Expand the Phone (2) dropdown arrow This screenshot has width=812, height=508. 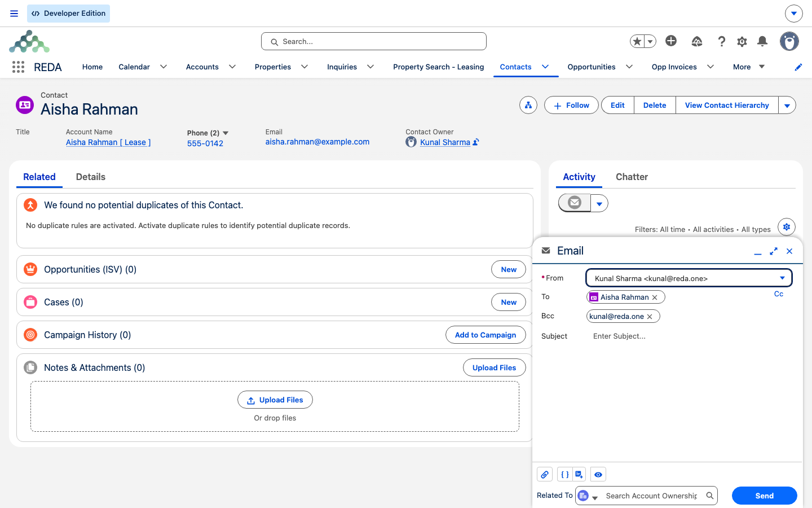pyautogui.click(x=226, y=133)
